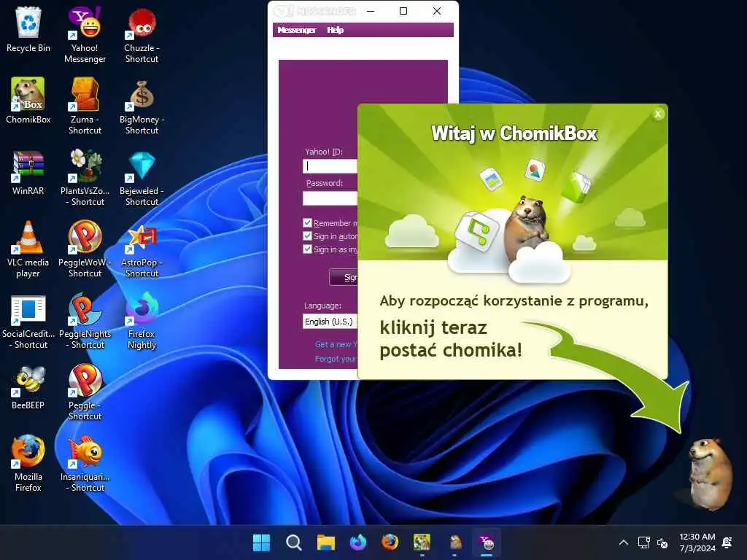Viewport: 747px width, 560px height.
Task: Switch to Firefox Nightly in the taskbar
Action: pos(357,542)
